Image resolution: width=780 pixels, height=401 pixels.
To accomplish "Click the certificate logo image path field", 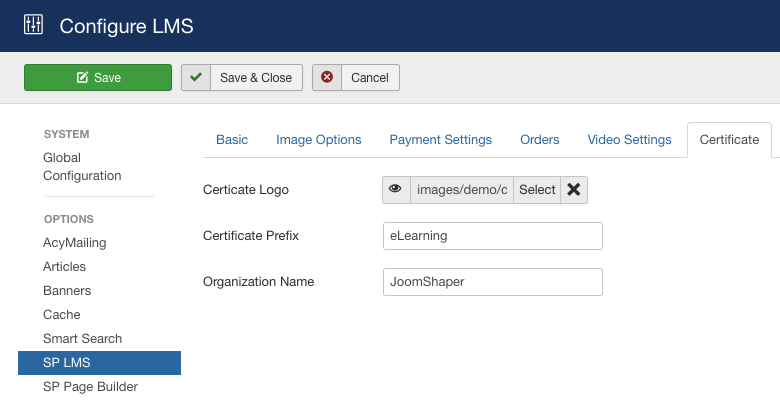I will click(x=461, y=190).
